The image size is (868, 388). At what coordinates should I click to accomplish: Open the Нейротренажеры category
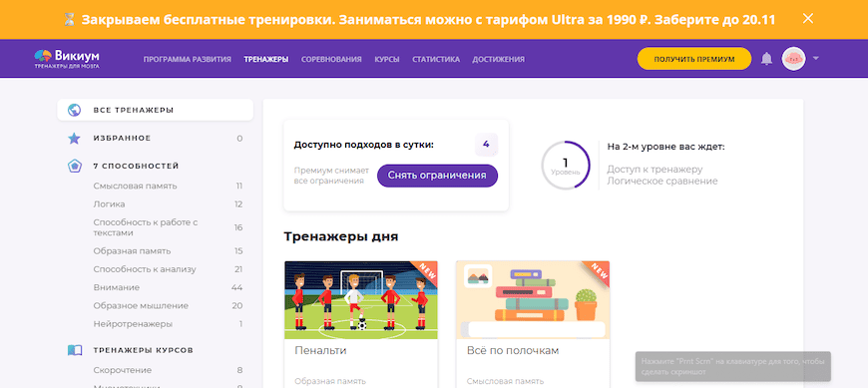[x=133, y=323]
